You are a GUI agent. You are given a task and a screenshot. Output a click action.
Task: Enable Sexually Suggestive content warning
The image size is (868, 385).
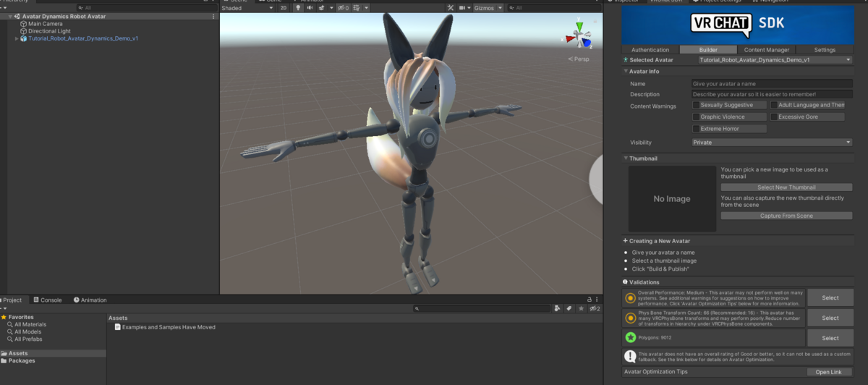696,105
